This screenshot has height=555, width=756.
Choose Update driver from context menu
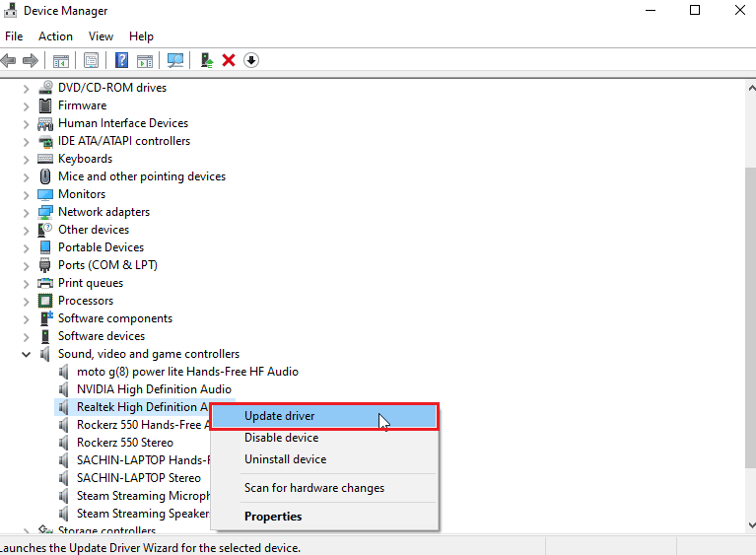pyautogui.click(x=324, y=416)
